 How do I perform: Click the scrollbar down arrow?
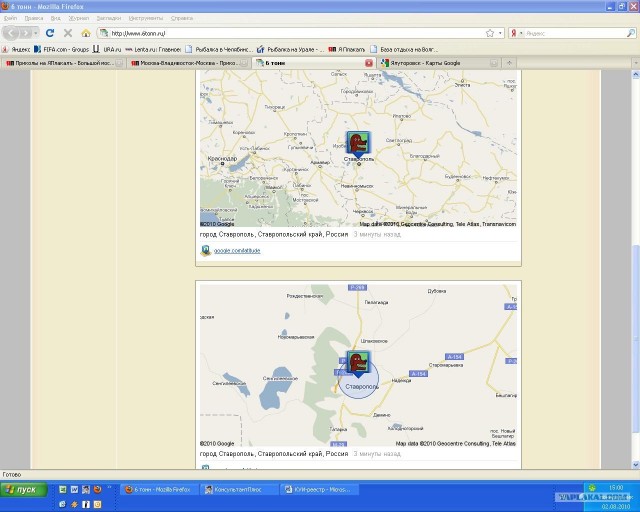(x=636, y=464)
